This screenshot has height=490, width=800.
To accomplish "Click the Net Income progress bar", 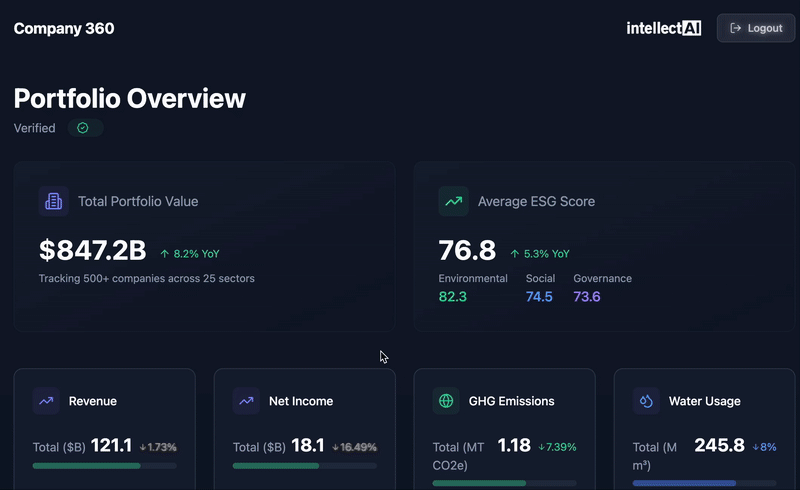I will pos(304,466).
